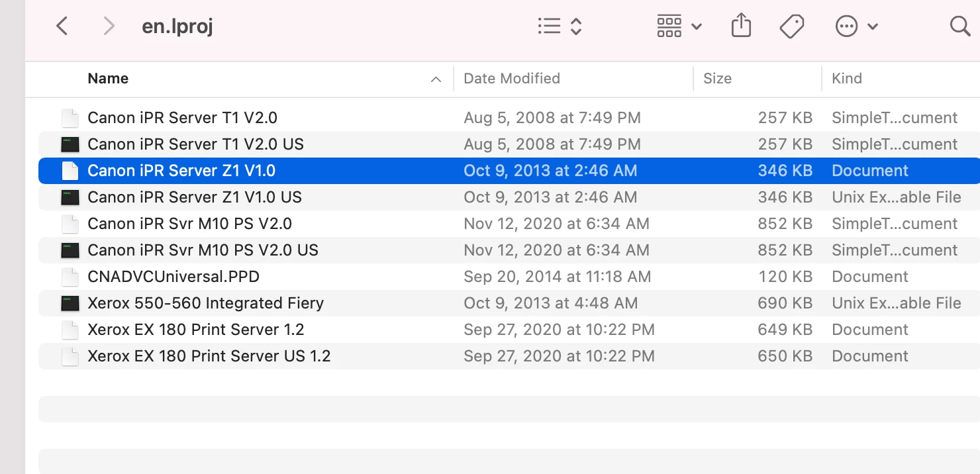Click icon of Xerox EX 180 Print Server US 1.2

tap(70, 356)
